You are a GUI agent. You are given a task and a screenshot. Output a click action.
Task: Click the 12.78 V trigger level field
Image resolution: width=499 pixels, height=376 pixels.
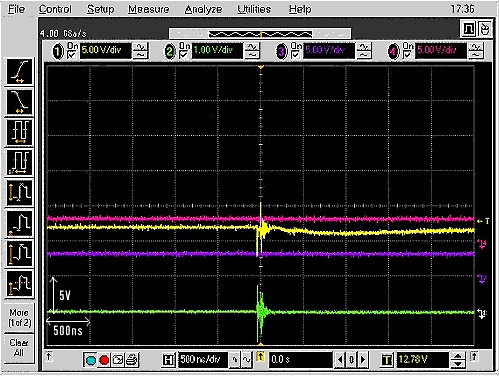[423, 360]
